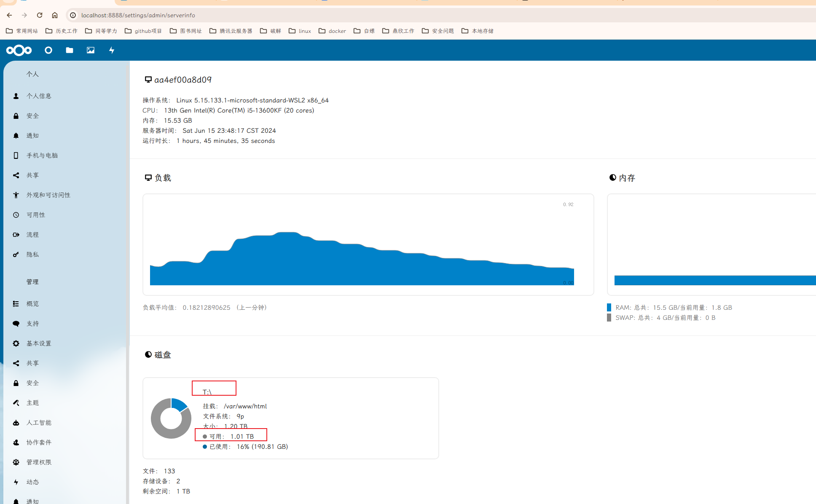Open the Photos app icon
The image size is (816, 504).
click(90, 50)
